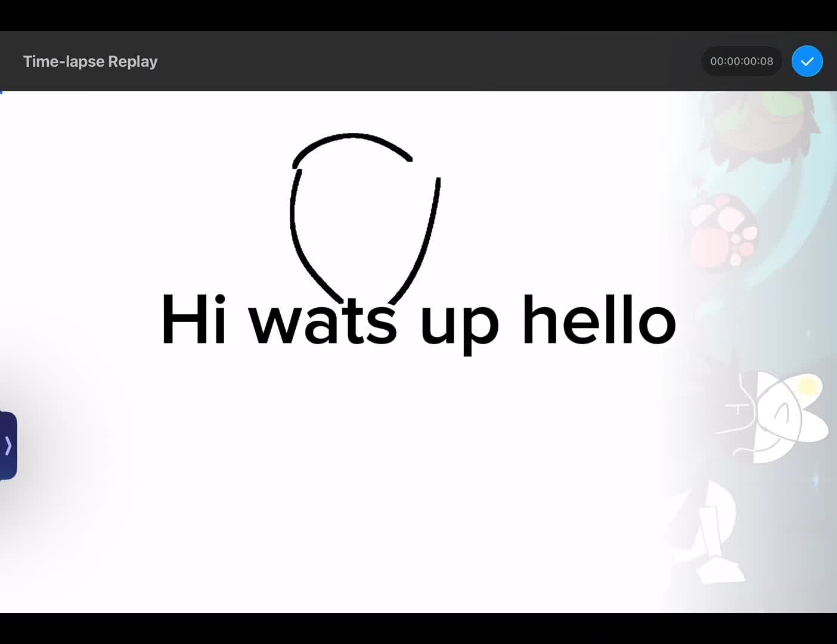Select the 00:00:00:08 timecode display
This screenshot has height=644, width=837.
point(742,61)
